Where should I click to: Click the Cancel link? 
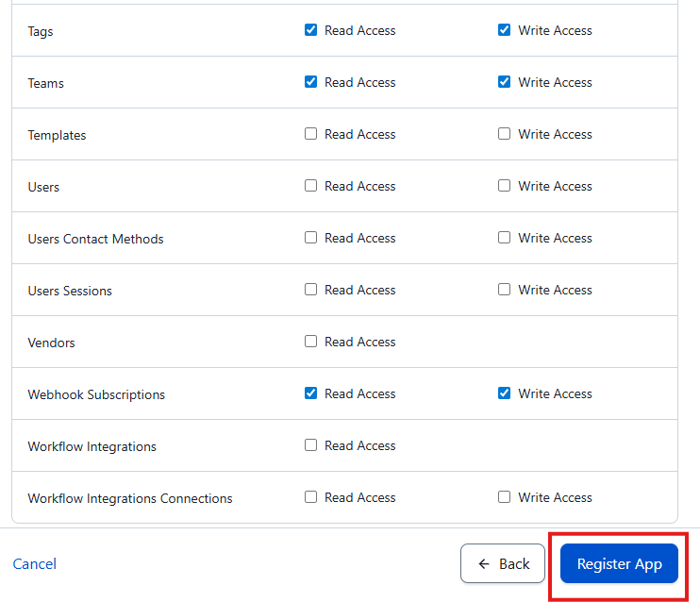click(35, 563)
